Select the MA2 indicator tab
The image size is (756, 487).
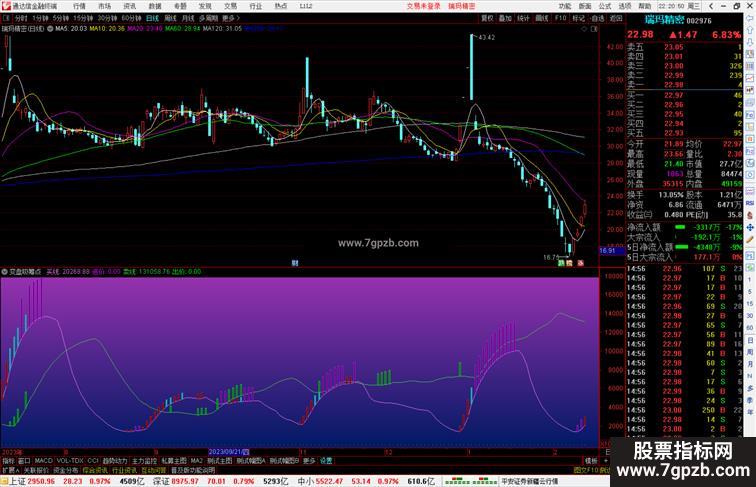click(x=196, y=461)
